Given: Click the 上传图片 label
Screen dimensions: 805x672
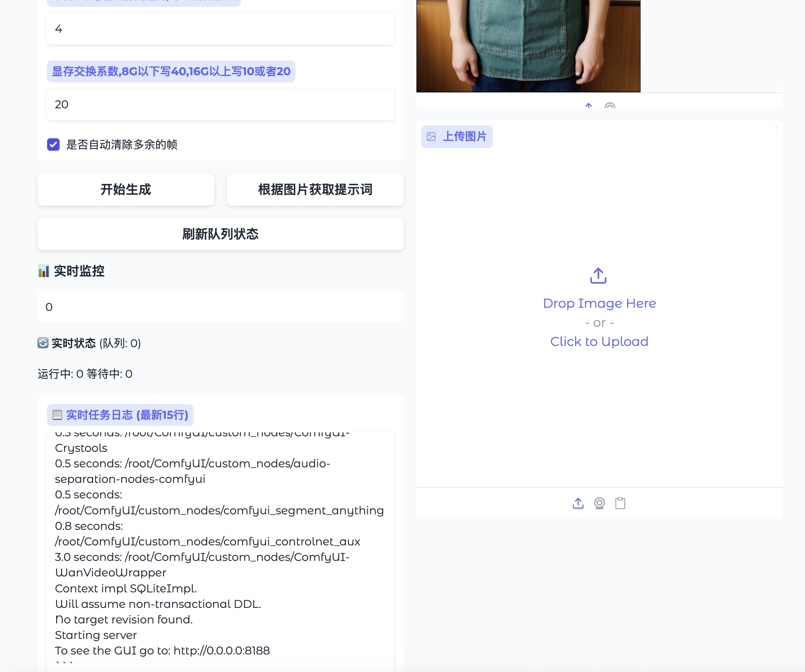Looking at the screenshot, I should 457,137.
